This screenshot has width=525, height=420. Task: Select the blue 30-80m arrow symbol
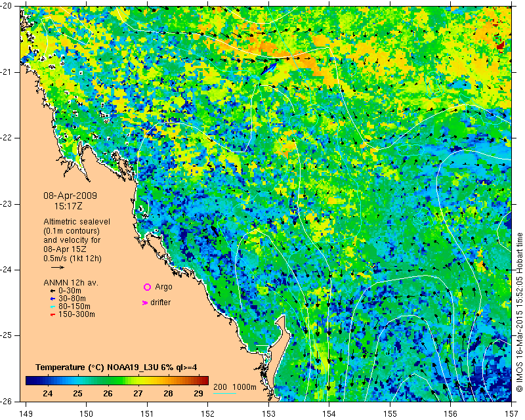52,299
